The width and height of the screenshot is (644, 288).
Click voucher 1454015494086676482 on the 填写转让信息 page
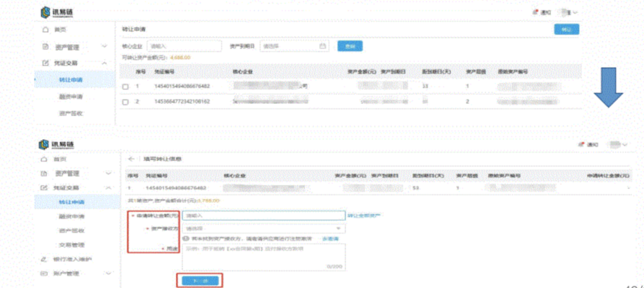click(x=176, y=189)
